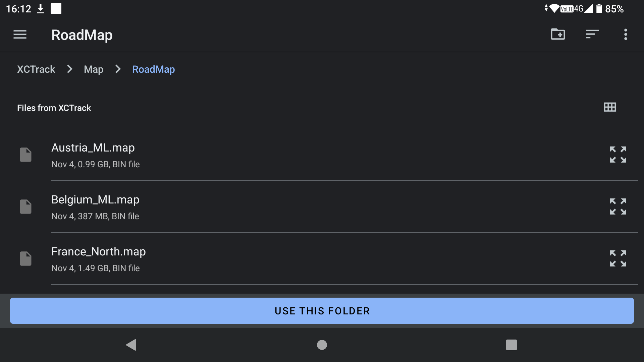Open the sort options
Image resolution: width=644 pixels, height=362 pixels.
(x=592, y=35)
